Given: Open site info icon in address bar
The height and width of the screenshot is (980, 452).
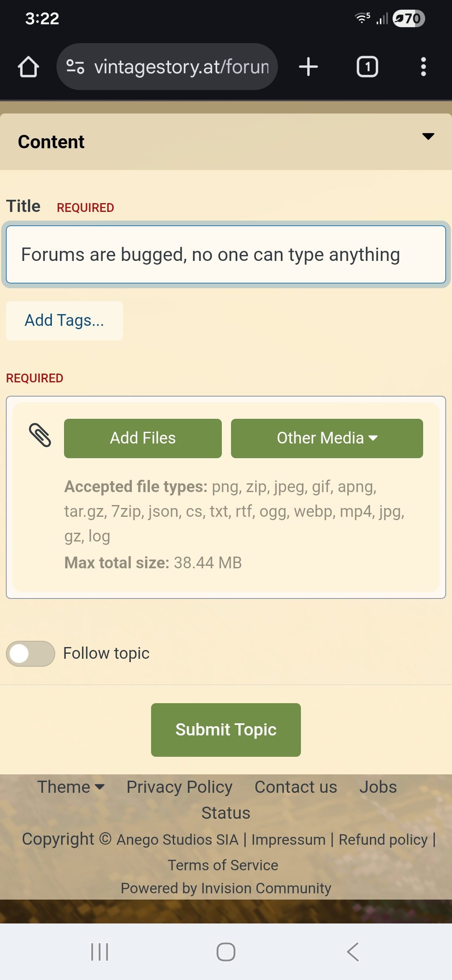Looking at the screenshot, I should coord(75,67).
